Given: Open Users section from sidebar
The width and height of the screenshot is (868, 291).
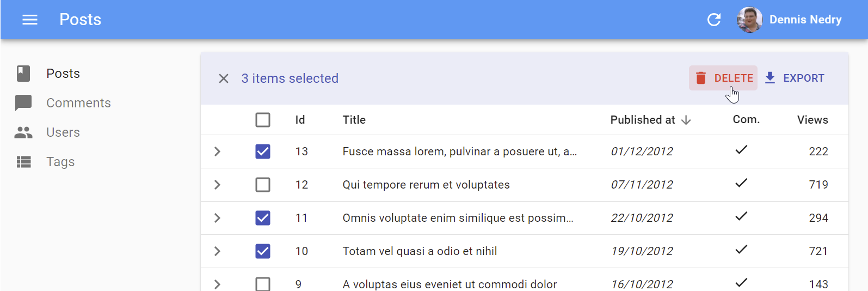Looking at the screenshot, I should tap(63, 132).
